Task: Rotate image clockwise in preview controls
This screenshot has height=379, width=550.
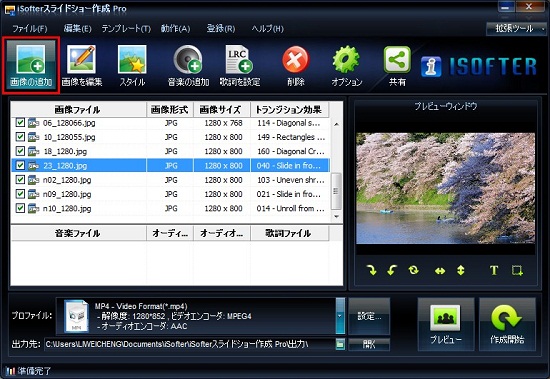Action: tap(371, 270)
